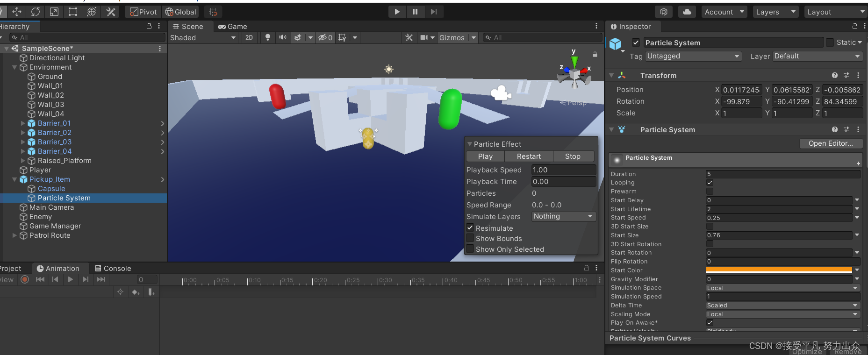Image resolution: width=868 pixels, height=355 pixels.
Task: Open the Account dropdown menu
Action: (x=724, y=12)
